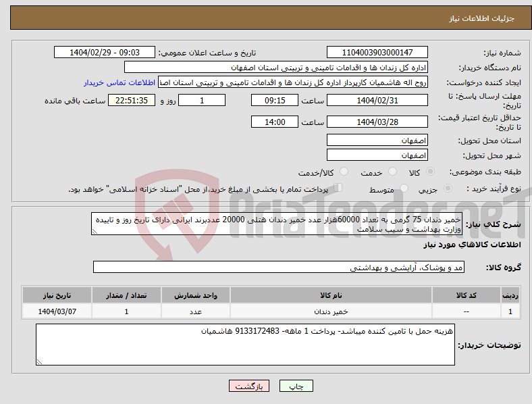Image resolution: width=532 pixels, height=404 pixels.
Task: Click the 1404/03/07 date cell
Action: [x=57, y=311]
